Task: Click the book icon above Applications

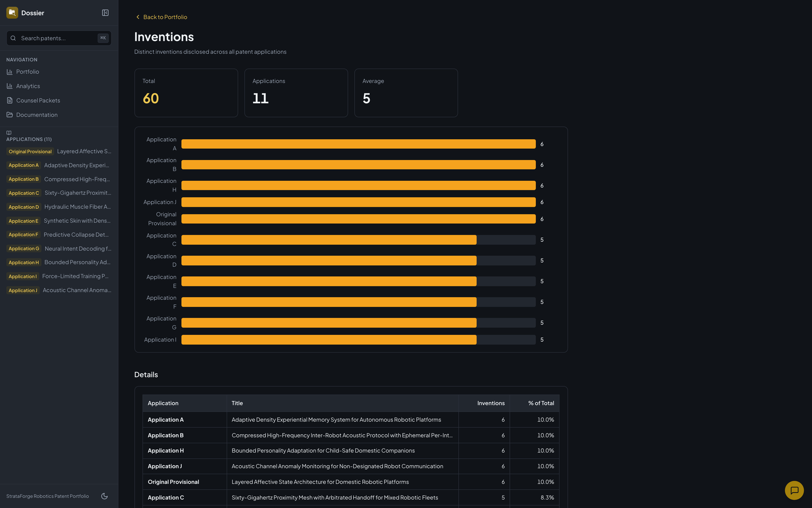Action: [9, 133]
